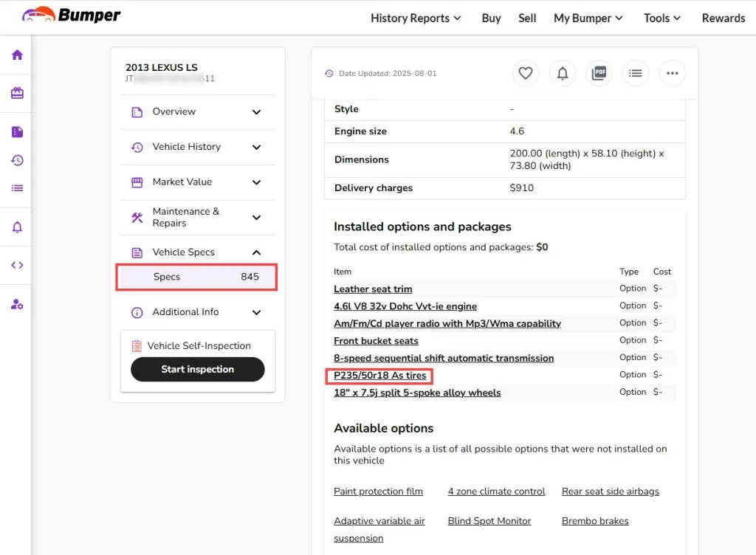The image size is (756, 555).
Task: Click the Date Updated: 2025-08-01 text
Action: [388, 73]
